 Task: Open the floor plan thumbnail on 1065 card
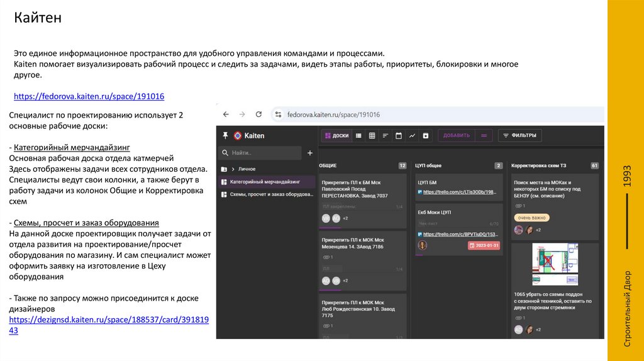click(x=555, y=264)
